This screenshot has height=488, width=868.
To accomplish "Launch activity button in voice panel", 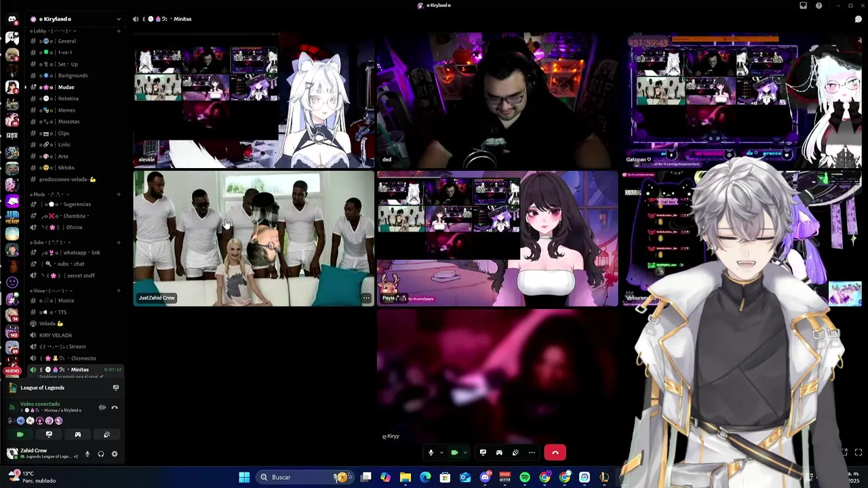I will pyautogui.click(x=77, y=434).
